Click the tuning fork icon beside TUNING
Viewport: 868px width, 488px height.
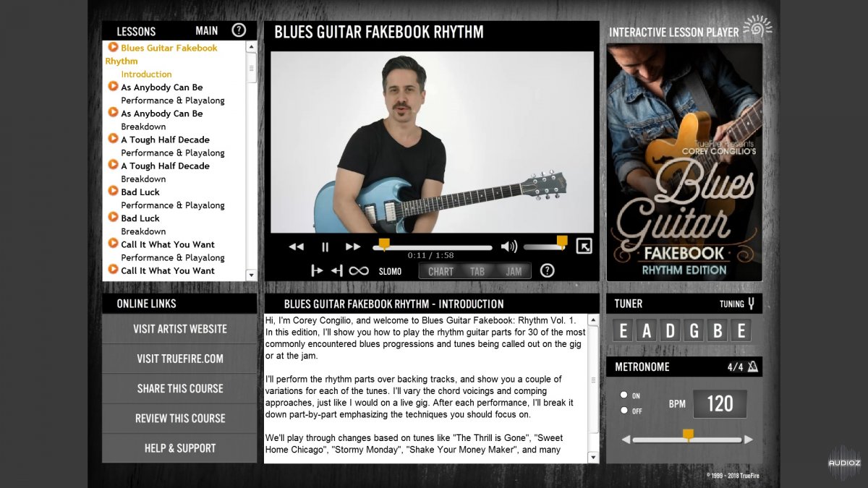tap(752, 304)
